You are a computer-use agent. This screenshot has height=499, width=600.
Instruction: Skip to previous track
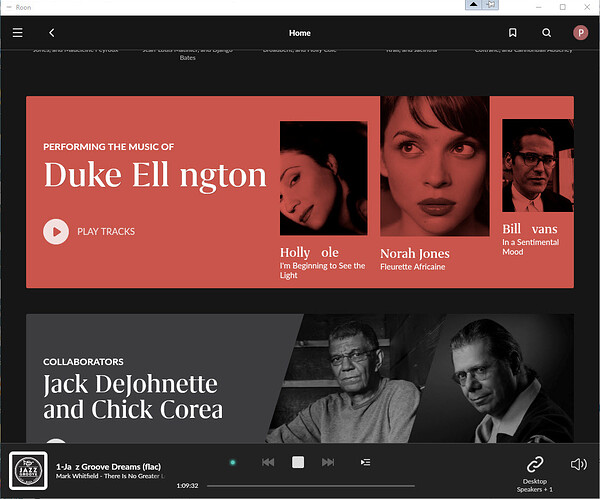pyautogui.click(x=268, y=463)
